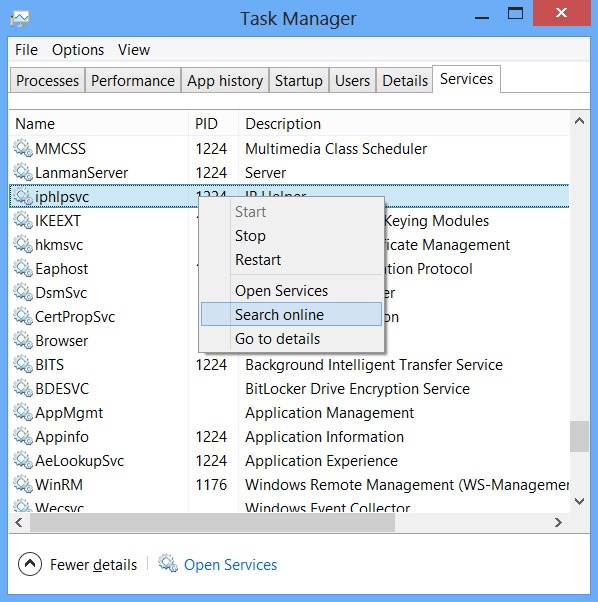Open Services link at window bottom

pos(230,565)
